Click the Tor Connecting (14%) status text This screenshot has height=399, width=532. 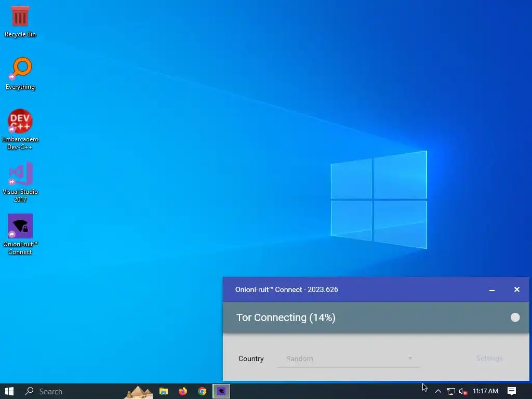click(286, 317)
